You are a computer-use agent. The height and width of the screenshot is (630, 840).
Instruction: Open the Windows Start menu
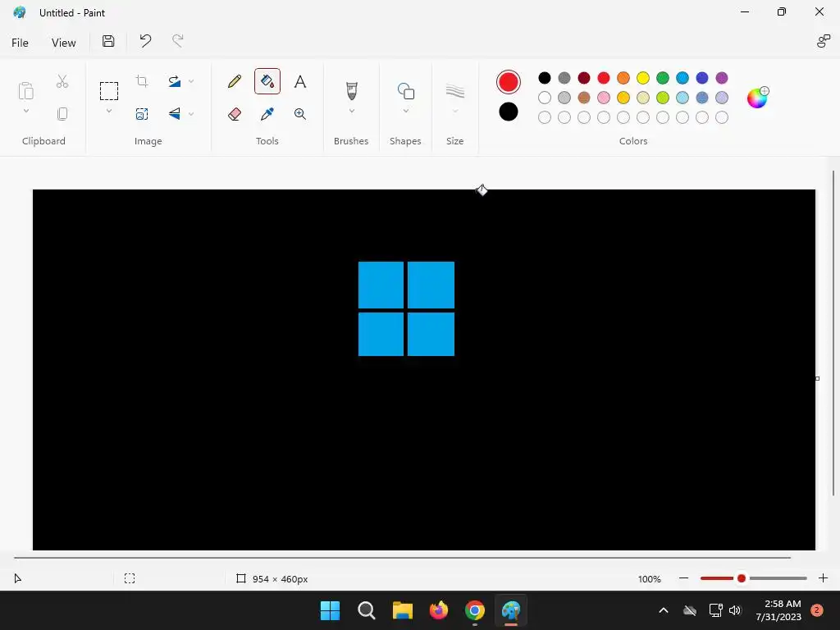pos(330,610)
